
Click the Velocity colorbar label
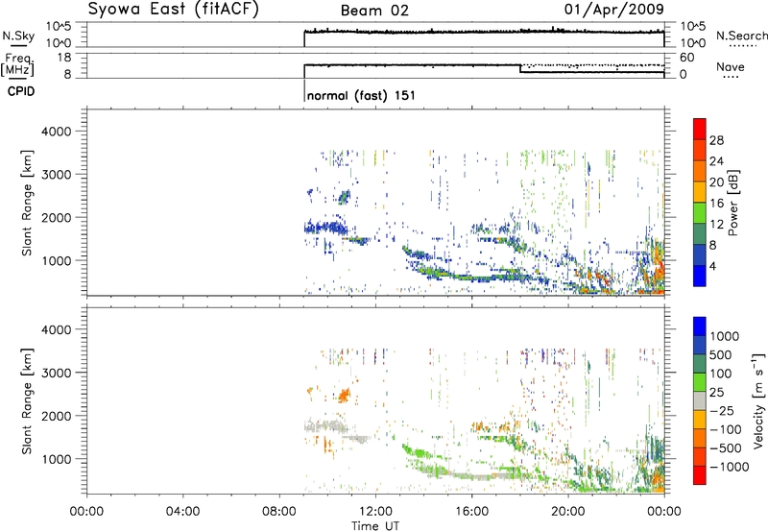coord(758,400)
